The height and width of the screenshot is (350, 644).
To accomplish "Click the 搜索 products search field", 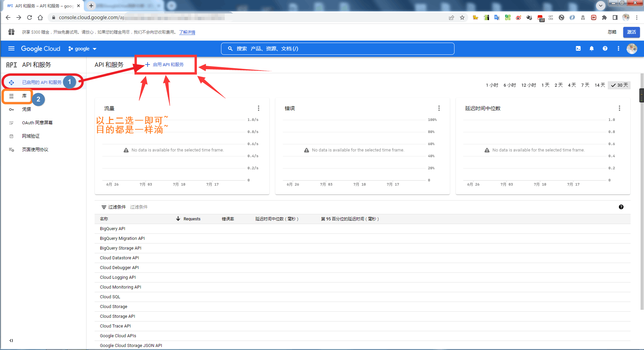I will click(337, 48).
